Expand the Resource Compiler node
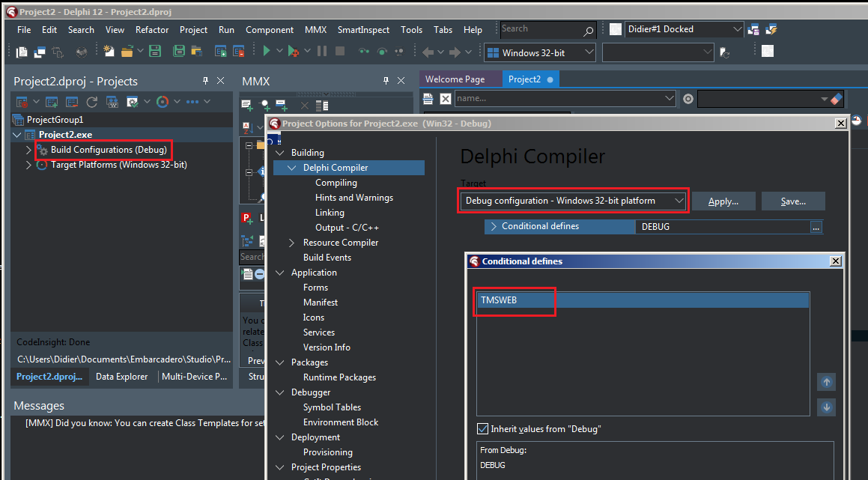The height and width of the screenshot is (480, 868). pyautogui.click(x=292, y=243)
